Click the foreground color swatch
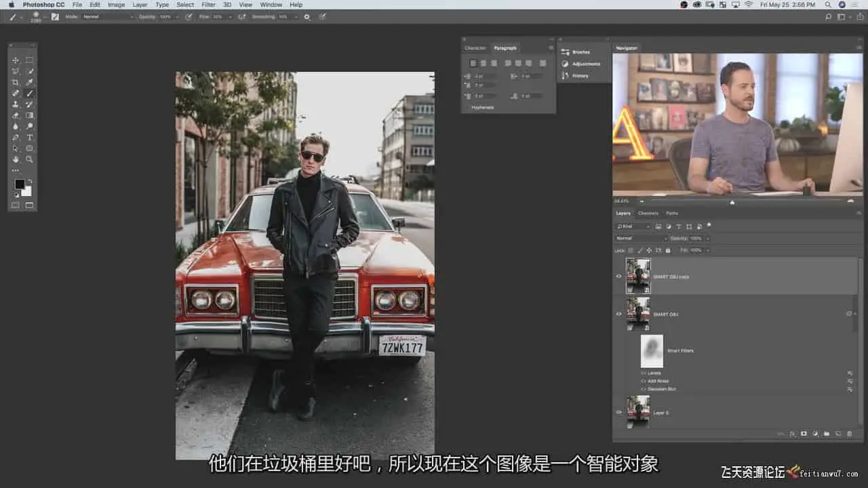Image resolution: width=868 pixels, height=488 pixels. click(20, 184)
